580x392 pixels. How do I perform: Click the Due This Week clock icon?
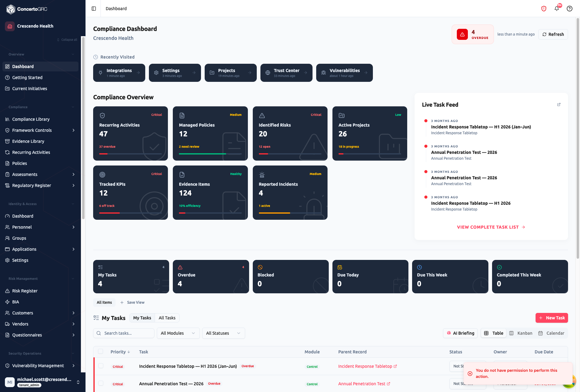point(419,267)
